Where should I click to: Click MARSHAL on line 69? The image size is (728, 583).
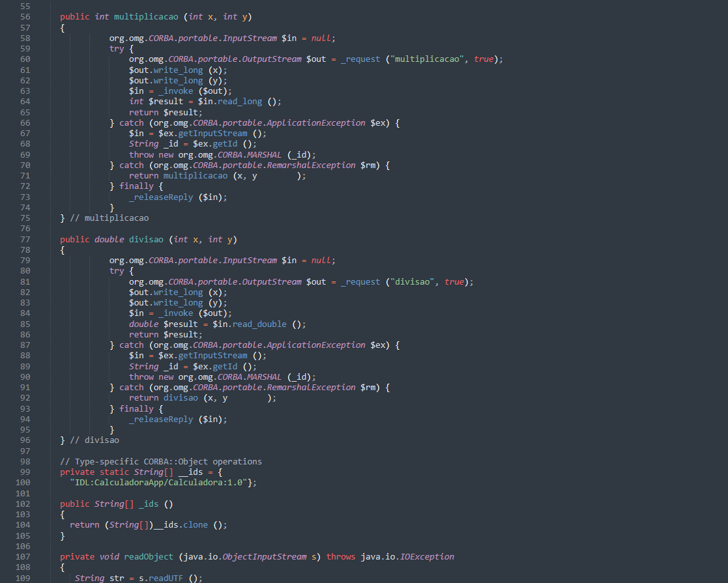tap(264, 154)
